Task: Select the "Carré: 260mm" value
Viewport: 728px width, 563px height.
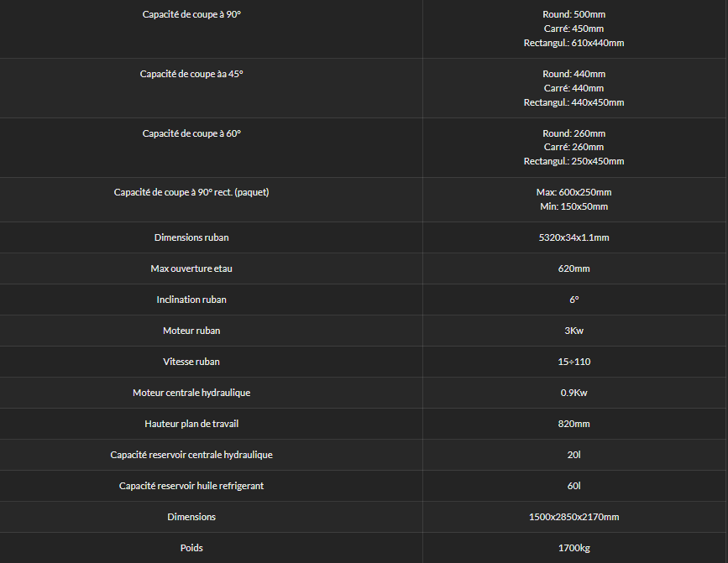Action: [x=573, y=147]
